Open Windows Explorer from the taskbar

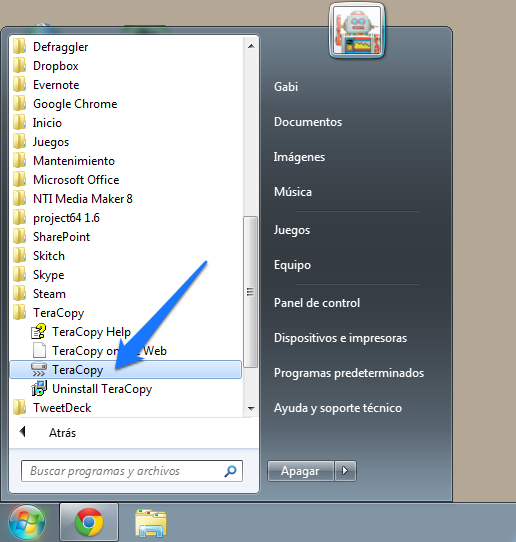(151, 523)
